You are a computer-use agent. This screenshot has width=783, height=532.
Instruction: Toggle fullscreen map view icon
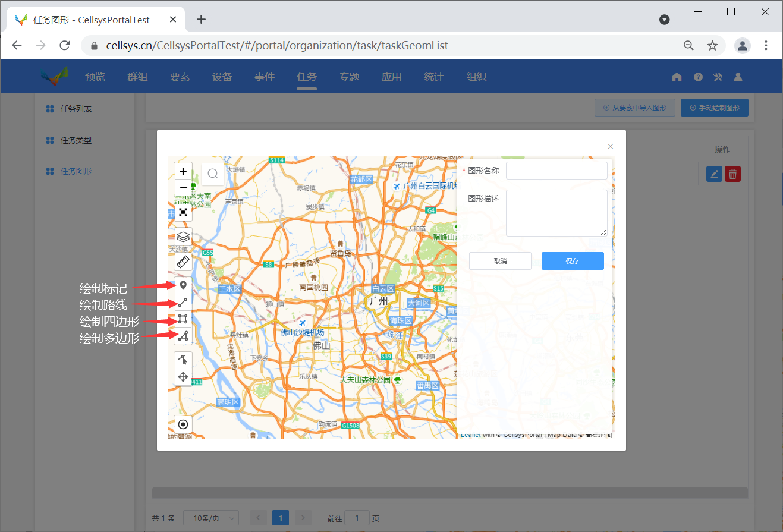click(x=183, y=212)
